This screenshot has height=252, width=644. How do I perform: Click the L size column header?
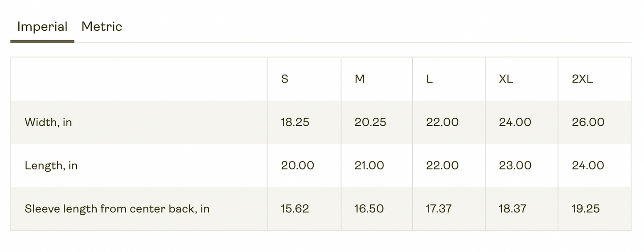point(430,79)
